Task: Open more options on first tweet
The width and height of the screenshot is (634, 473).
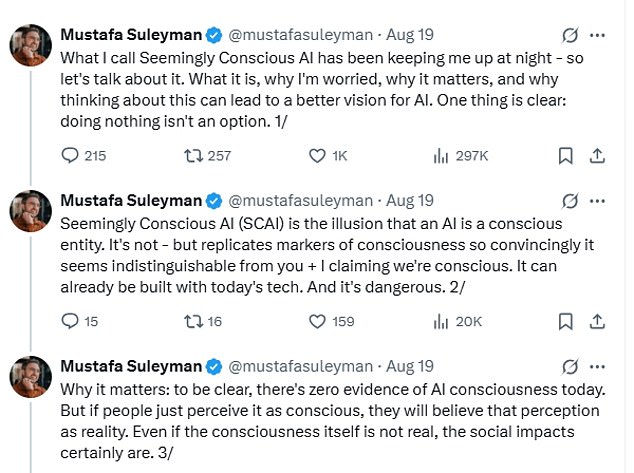Action: coord(599,35)
